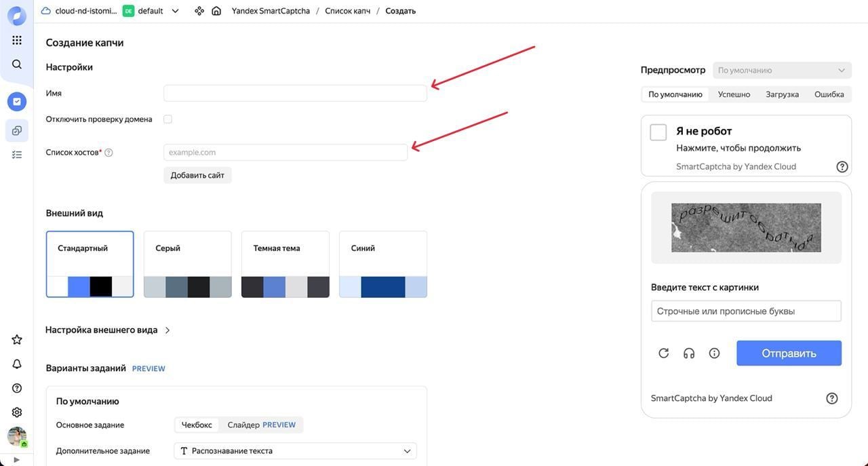Expand the sidebar with bottom arrow
Screen dimensions: 868x466
pos(17,460)
